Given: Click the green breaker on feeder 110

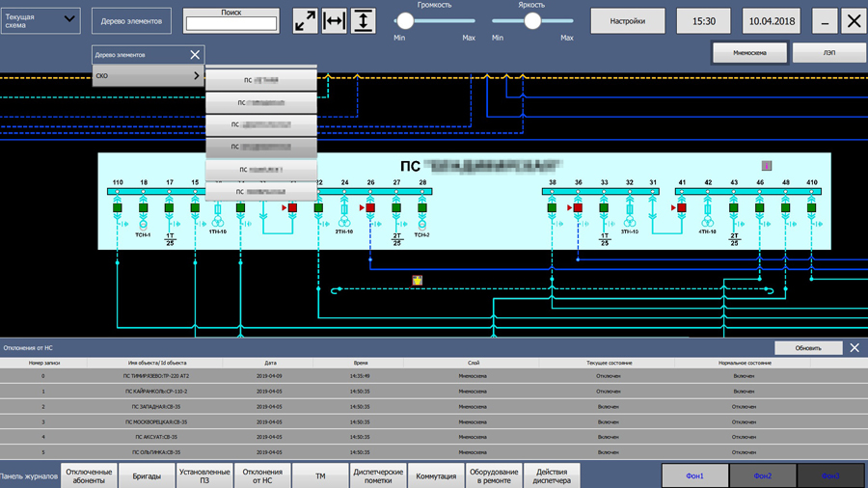Looking at the screenshot, I should pos(118,207).
